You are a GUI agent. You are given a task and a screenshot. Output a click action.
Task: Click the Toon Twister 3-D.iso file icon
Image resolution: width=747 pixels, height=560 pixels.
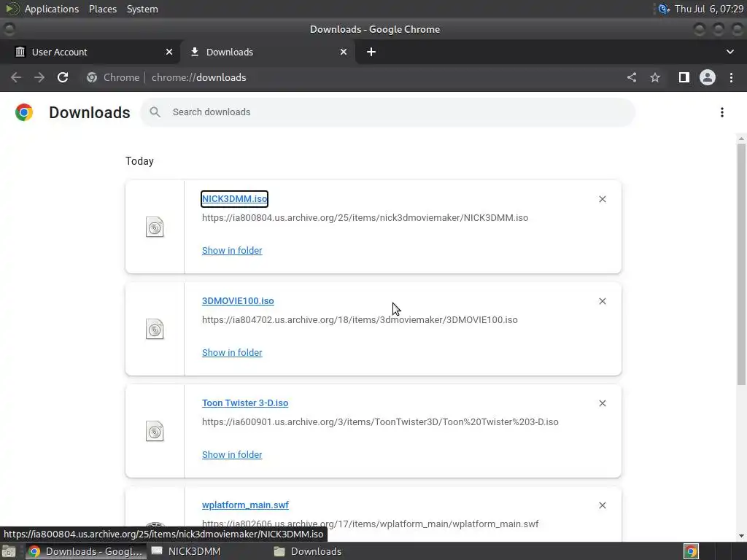coord(155,432)
